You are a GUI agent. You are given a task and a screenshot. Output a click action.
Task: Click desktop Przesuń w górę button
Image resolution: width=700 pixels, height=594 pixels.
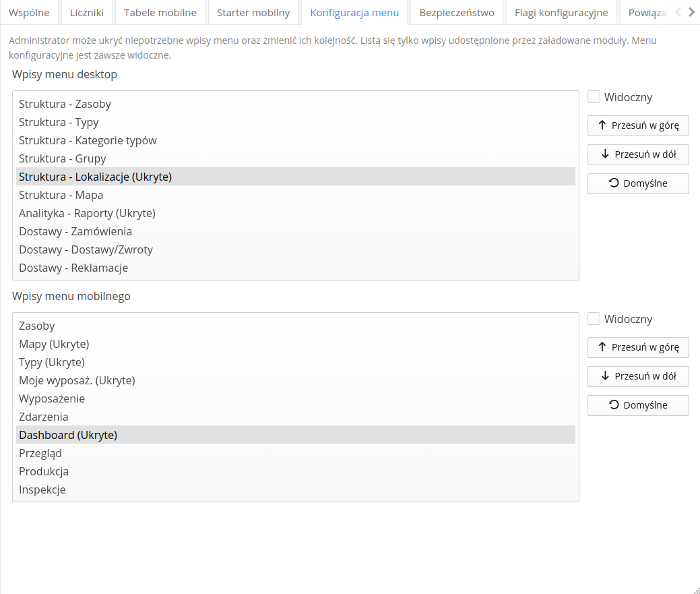pos(638,125)
